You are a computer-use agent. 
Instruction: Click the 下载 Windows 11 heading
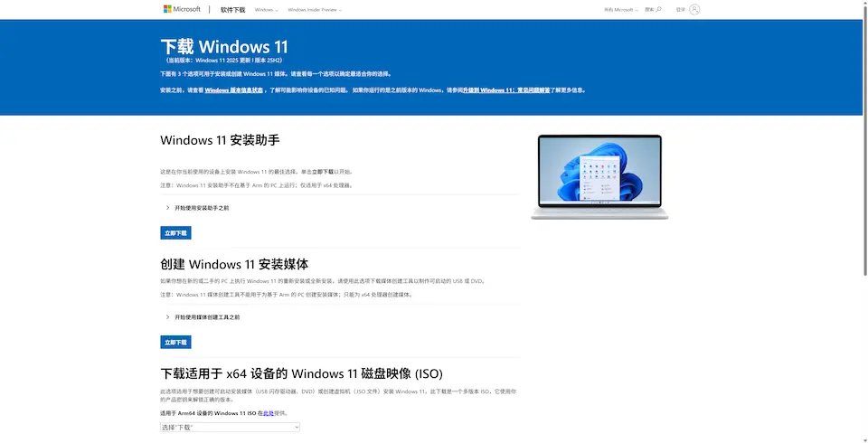224,47
